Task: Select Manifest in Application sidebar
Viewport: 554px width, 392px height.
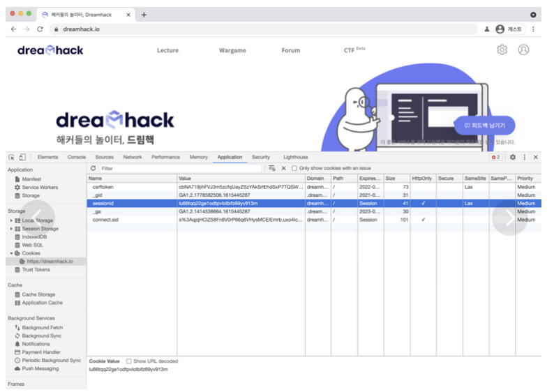Action: coord(31,179)
